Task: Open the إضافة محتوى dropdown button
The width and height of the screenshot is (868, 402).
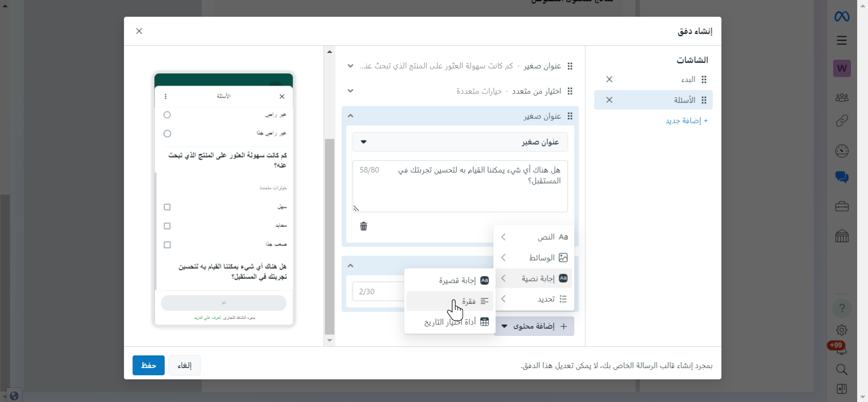Action: [x=534, y=326]
